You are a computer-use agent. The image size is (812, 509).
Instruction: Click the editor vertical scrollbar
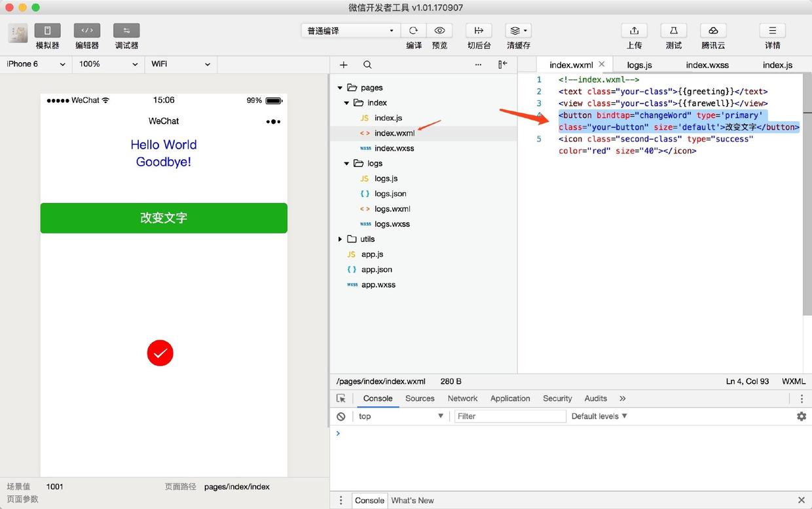[807, 195]
